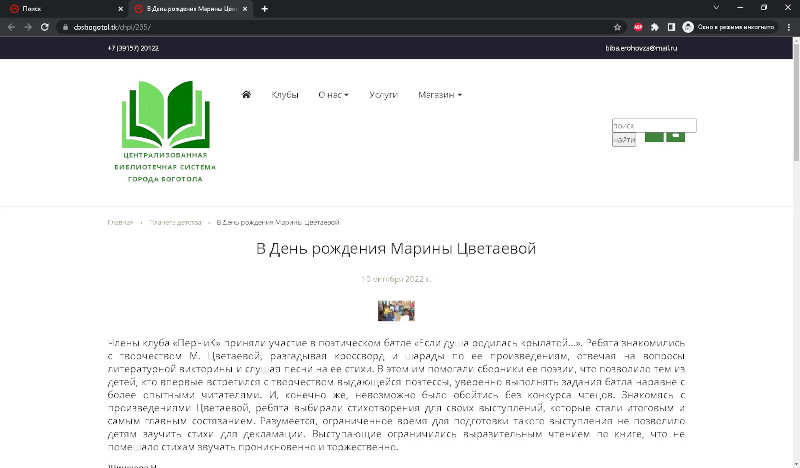The width and height of the screenshot is (800, 468).
Task: Toggle the browser side panel icon
Action: 671,27
